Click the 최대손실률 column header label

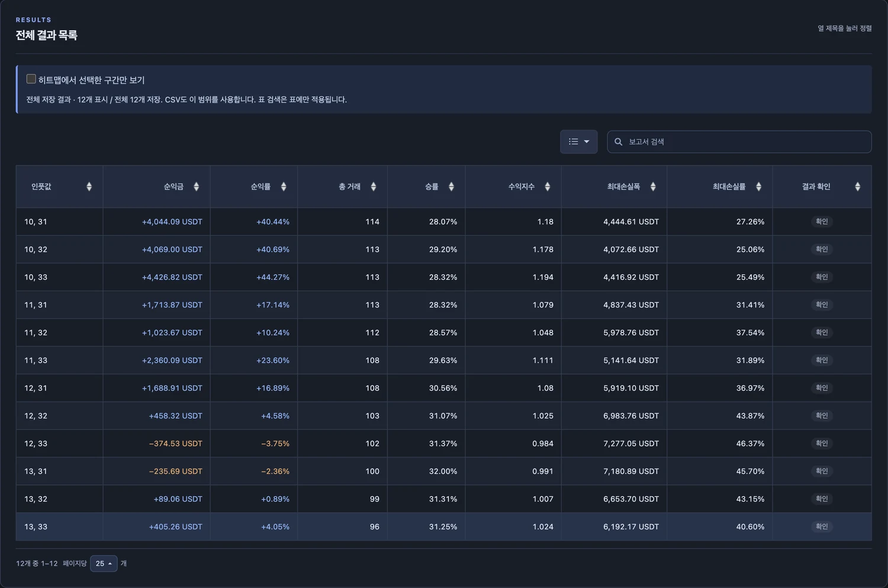(729, 186)
